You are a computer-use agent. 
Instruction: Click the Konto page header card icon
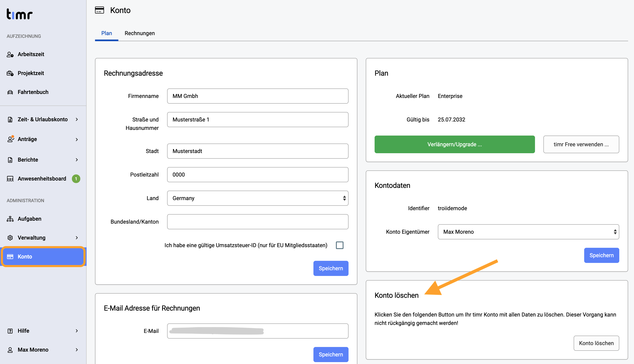[99, 10]
